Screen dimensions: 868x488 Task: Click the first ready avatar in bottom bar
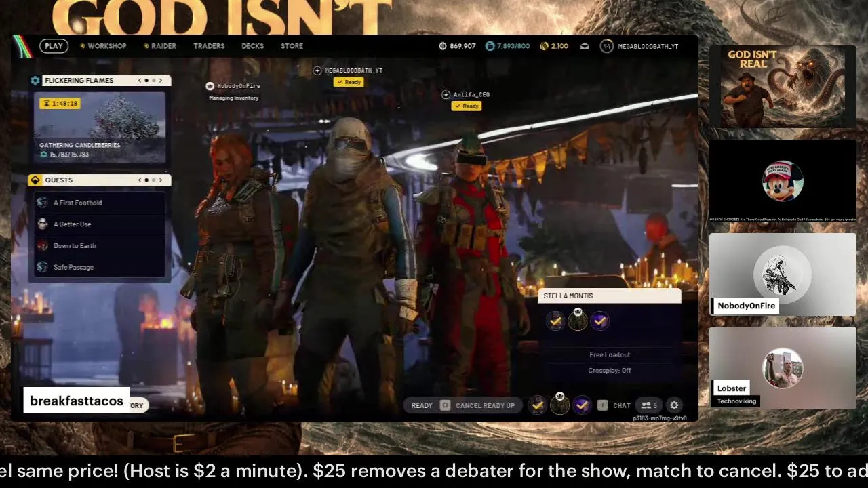pyautogui.click(x=537, y=405)
